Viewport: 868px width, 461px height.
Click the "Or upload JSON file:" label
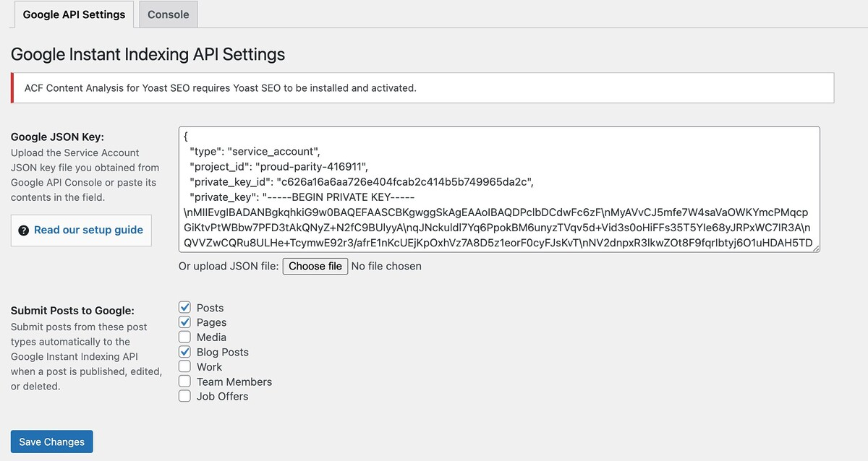229,266
